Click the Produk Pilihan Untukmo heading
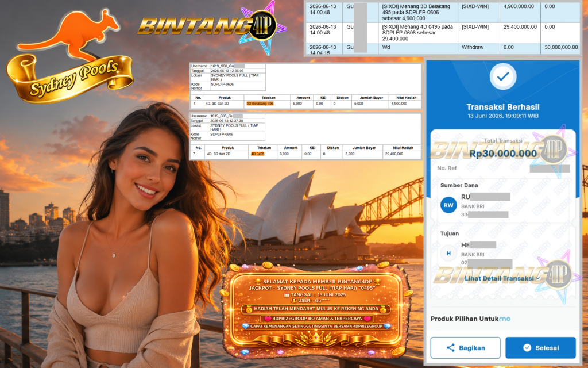The image size is (588, 368). click(470, 319)
